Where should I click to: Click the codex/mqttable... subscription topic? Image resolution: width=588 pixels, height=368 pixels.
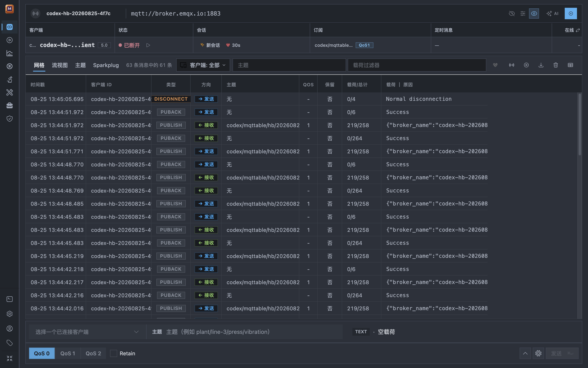333,45
